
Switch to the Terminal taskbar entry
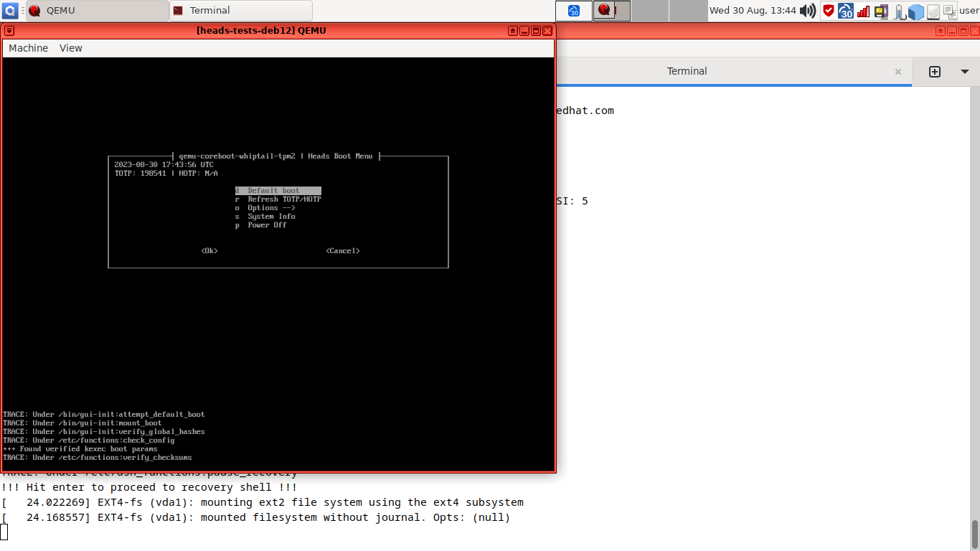[x=240, y=11]
